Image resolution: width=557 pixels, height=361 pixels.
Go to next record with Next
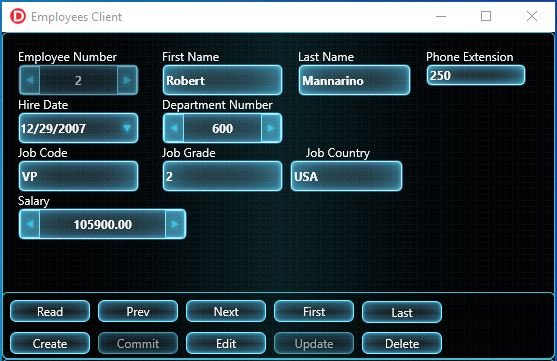[x=226, y=312]
